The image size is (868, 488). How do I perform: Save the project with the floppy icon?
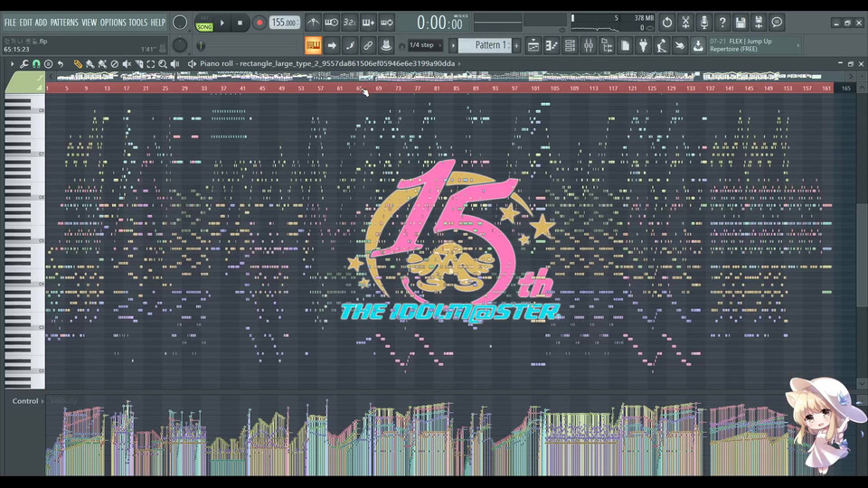(741, 23)
